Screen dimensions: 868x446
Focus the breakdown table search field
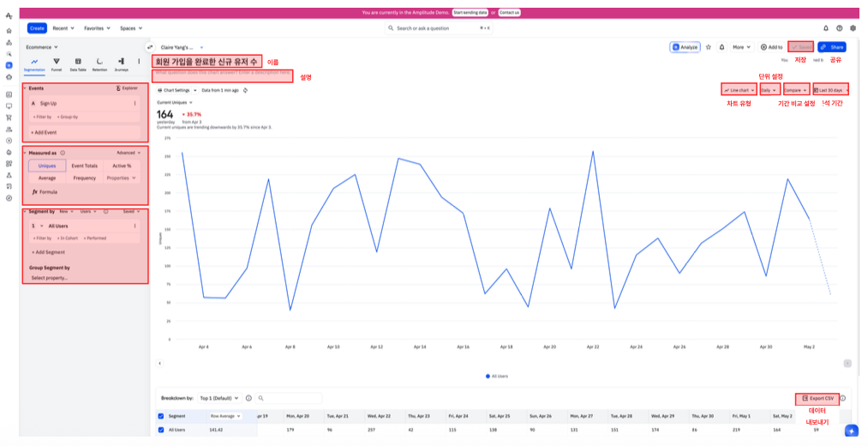point(289,398)
